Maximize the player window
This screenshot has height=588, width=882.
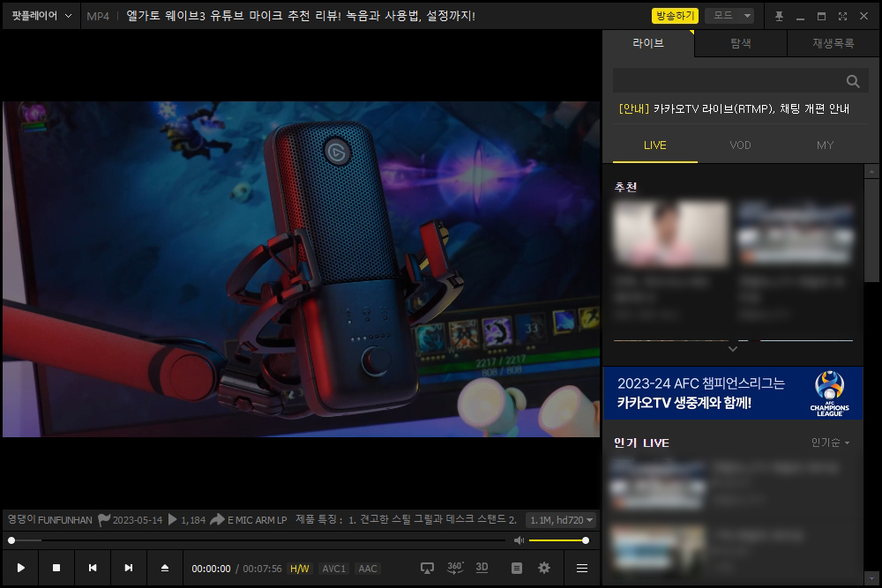[821, 16]
